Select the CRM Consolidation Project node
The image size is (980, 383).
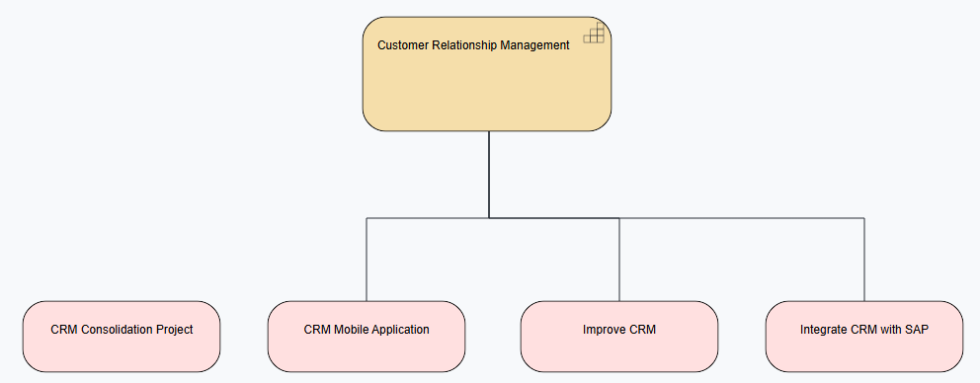tap(122, 337)
